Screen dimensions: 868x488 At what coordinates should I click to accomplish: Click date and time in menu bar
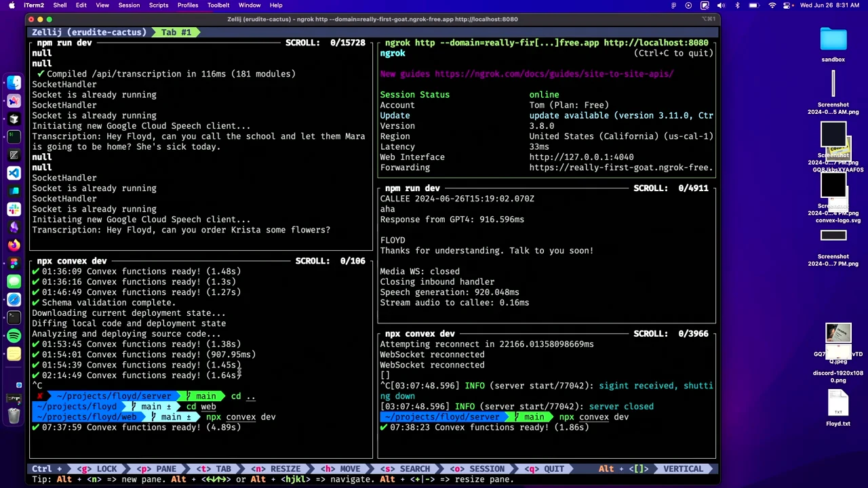click(x=829, y=5)
